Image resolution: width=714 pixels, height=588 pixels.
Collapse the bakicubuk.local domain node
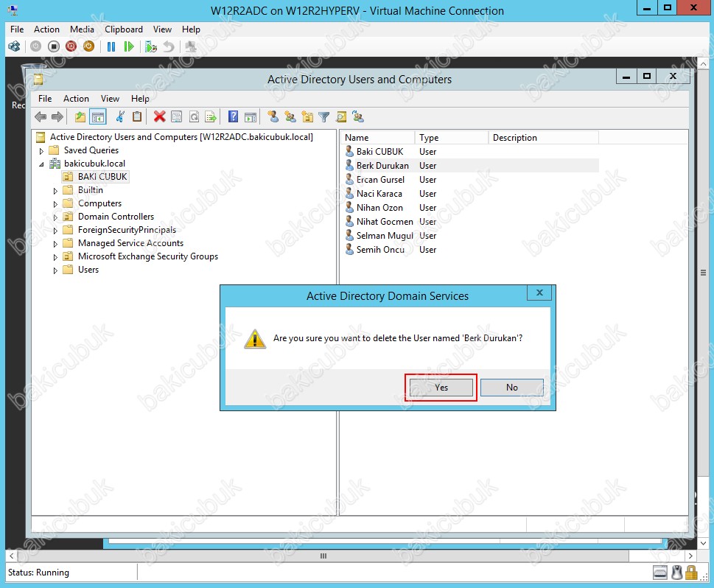pos(41,164)
